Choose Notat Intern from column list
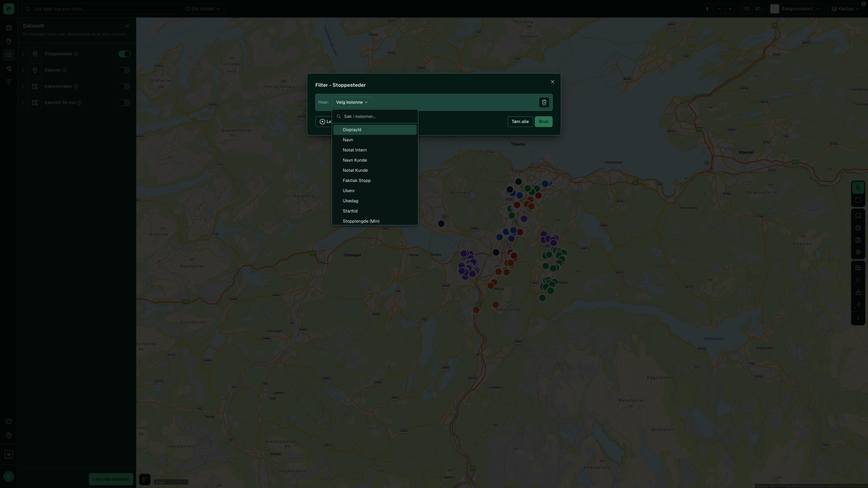Image resolution: width=868 pixels, height=488 pixels. coord(375,150)
